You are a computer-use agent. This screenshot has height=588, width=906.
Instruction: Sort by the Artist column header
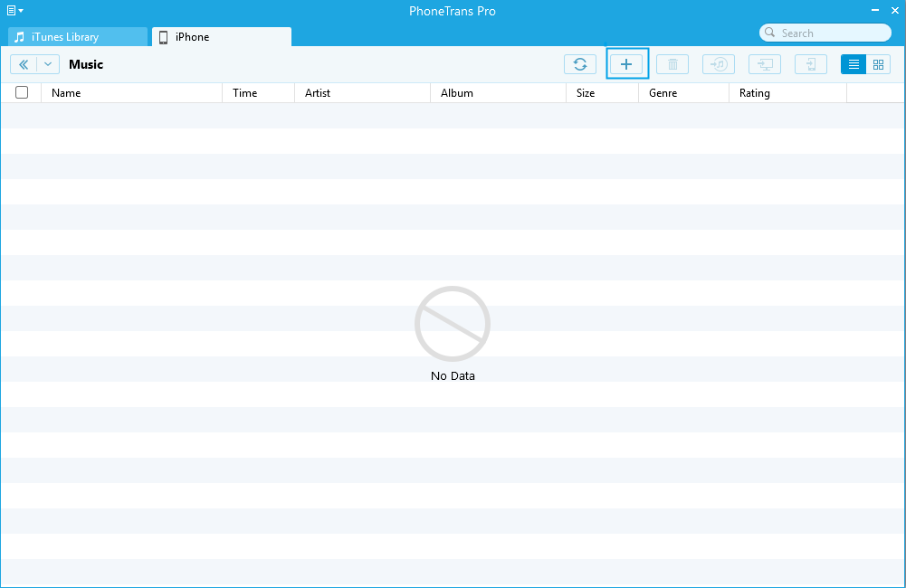click(318, 93)
